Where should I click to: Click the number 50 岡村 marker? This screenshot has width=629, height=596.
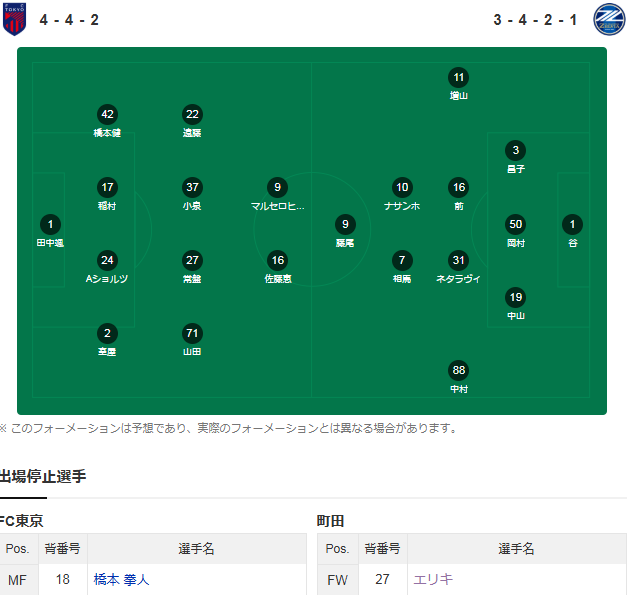[x=515, y=225]
